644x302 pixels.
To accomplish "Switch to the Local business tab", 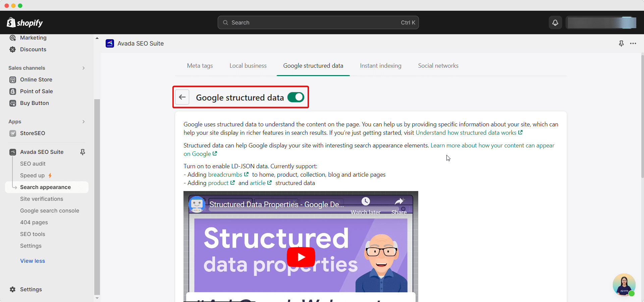I will (x=248, y=66).
